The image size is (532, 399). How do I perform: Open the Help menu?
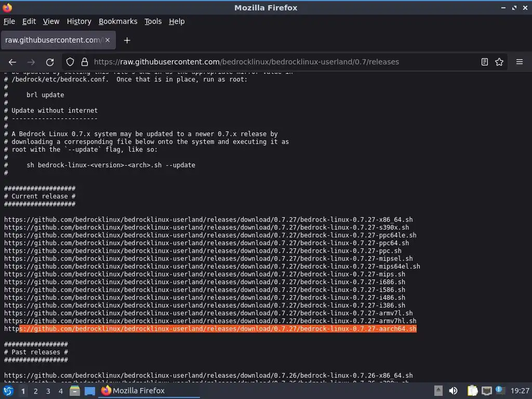[177, 21]
